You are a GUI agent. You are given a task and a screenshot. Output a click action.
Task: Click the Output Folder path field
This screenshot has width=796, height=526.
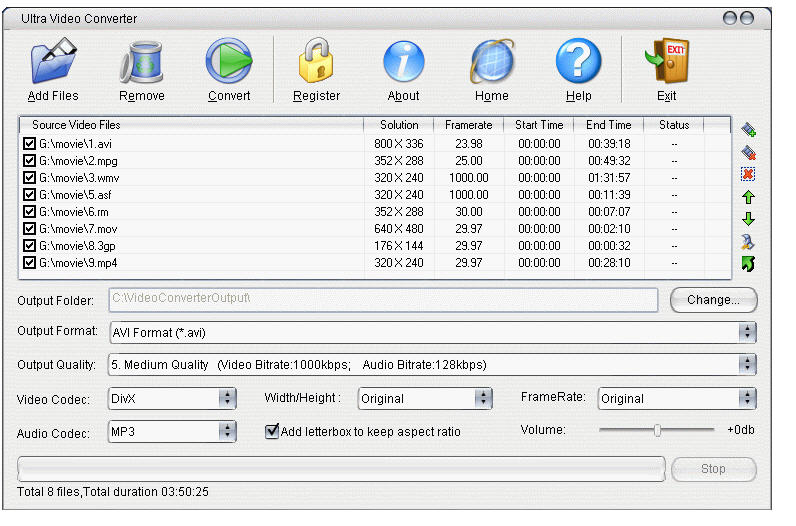383,300
